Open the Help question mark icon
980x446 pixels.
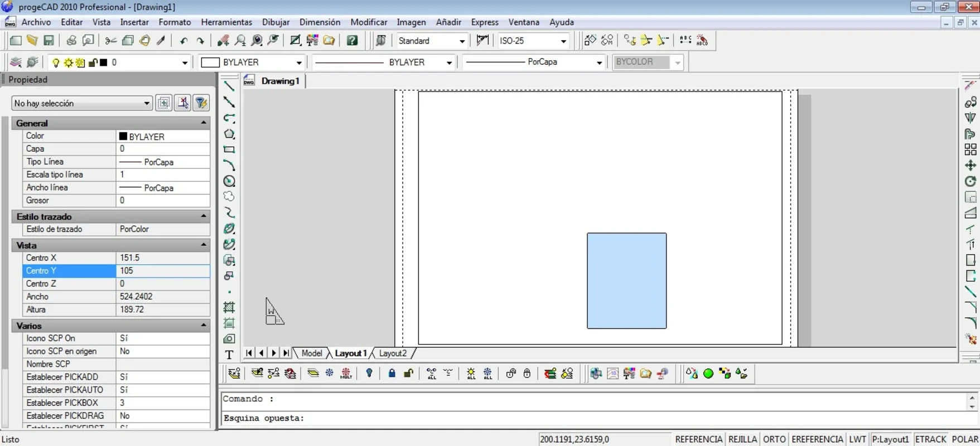[x=352, y=41]
